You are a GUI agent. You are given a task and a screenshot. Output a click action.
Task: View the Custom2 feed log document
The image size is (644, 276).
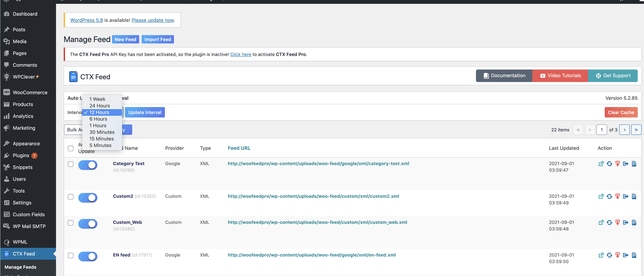click(634, 197)
